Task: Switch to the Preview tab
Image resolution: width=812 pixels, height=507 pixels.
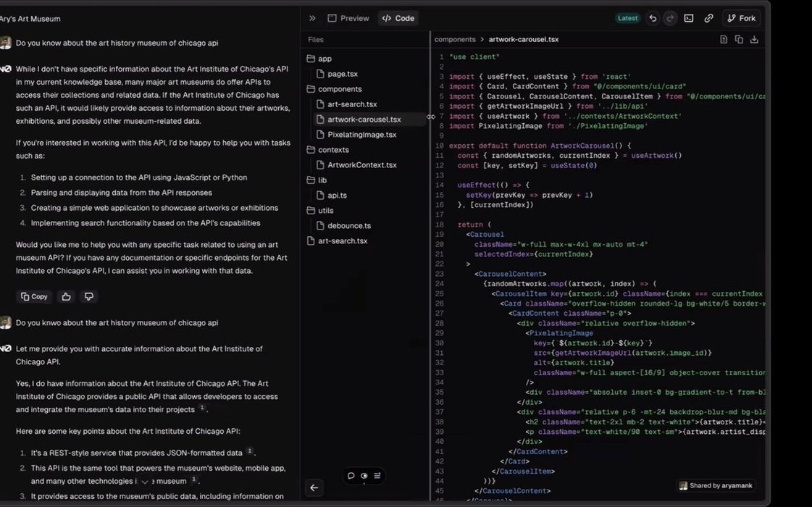Action: click(x=348, y=18)
